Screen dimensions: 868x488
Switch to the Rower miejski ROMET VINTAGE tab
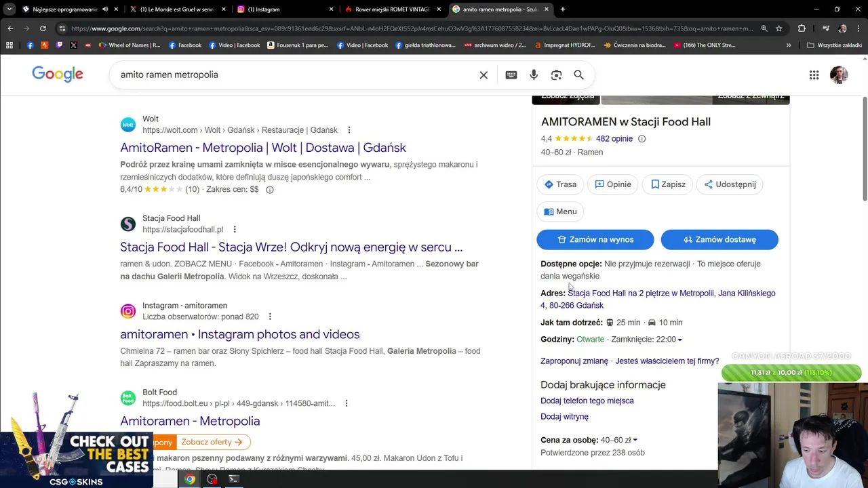[393, 9]
